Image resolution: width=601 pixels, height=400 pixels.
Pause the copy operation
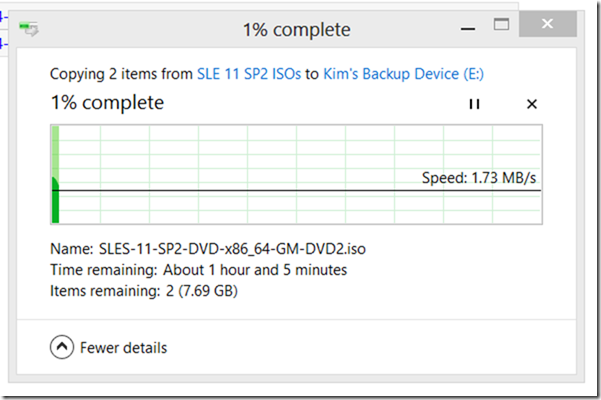[474, 104]
